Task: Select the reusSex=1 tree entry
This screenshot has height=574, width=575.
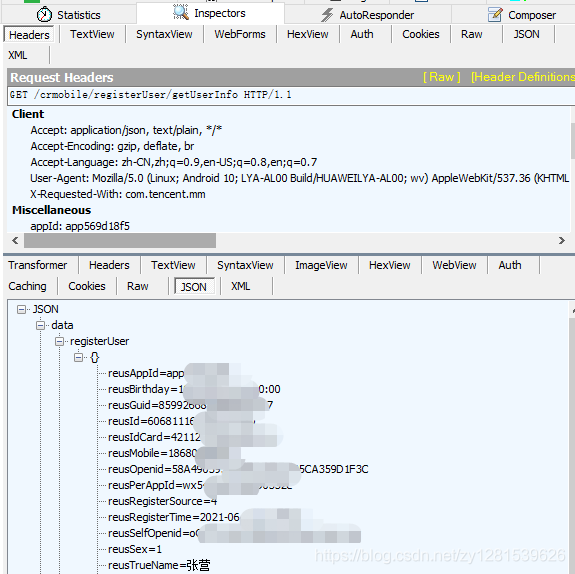Action: (135, 549)
